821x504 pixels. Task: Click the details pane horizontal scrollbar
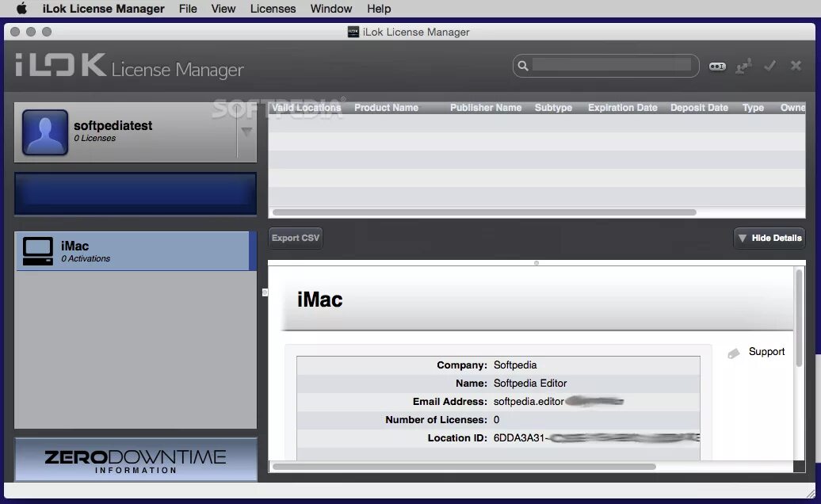[x=464, y=466]
